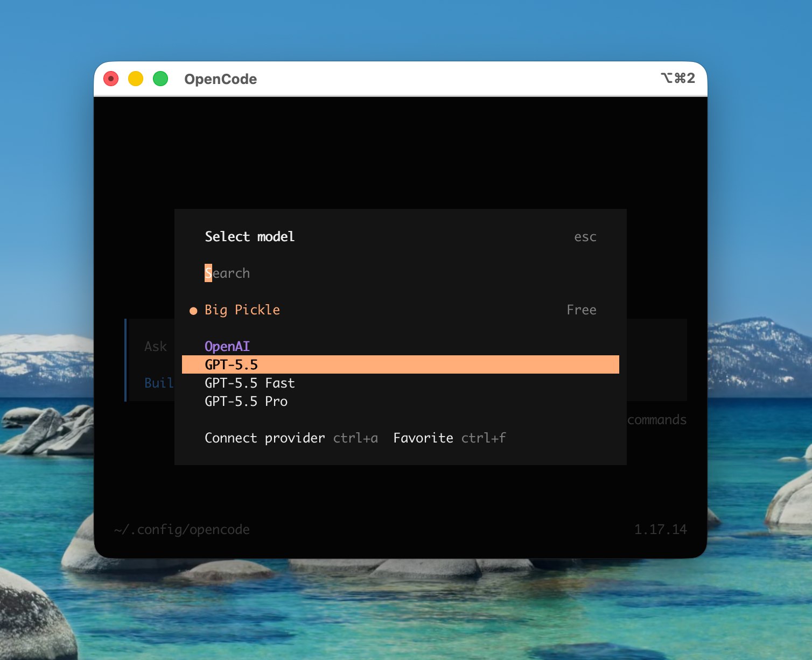The width and height of the screenshot is (812, 660).
Task: Click the ⌥⌘2 shortcut indicator
Action: (678, 78)
